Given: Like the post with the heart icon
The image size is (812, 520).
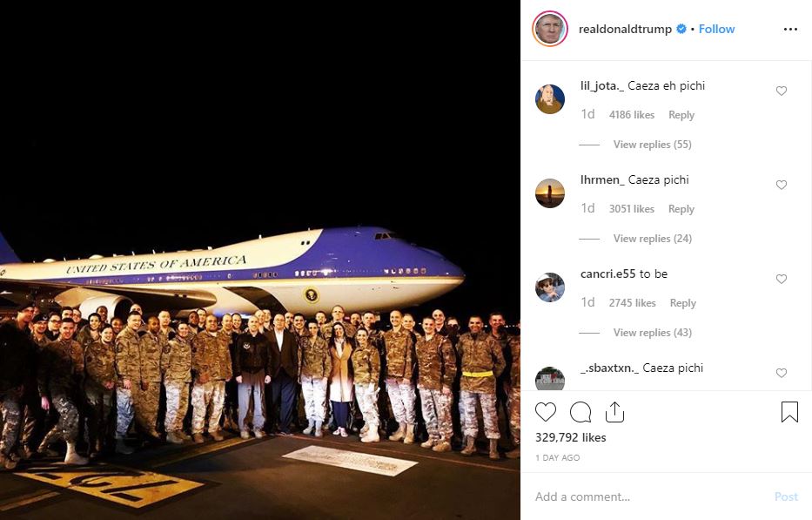Looking at the screenshot, I should [x=546, y=412].
